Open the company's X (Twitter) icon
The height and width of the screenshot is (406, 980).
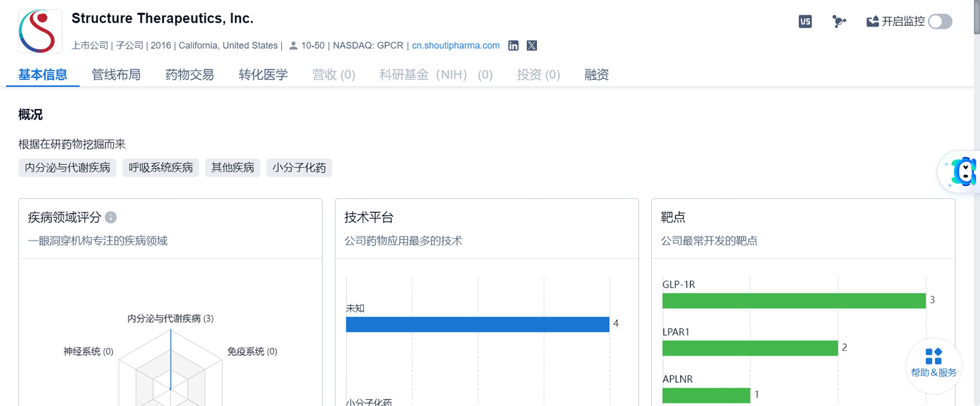pos(531,45)
